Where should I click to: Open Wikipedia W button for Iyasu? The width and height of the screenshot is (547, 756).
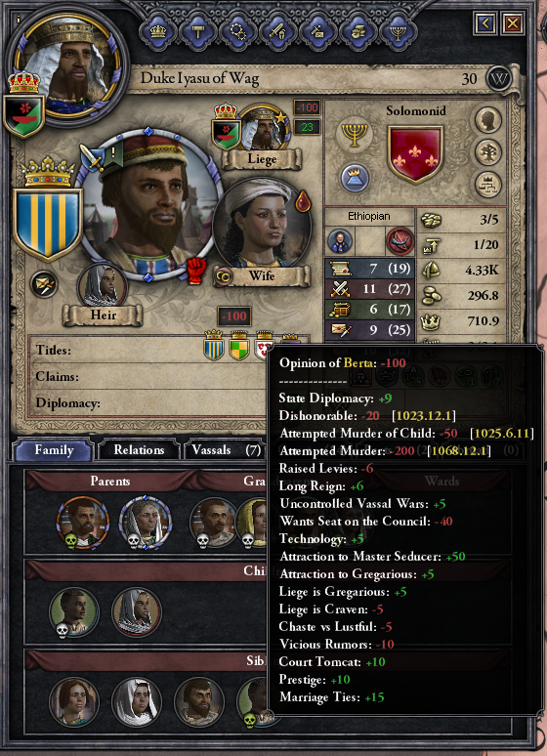click(x=498, y=78)
